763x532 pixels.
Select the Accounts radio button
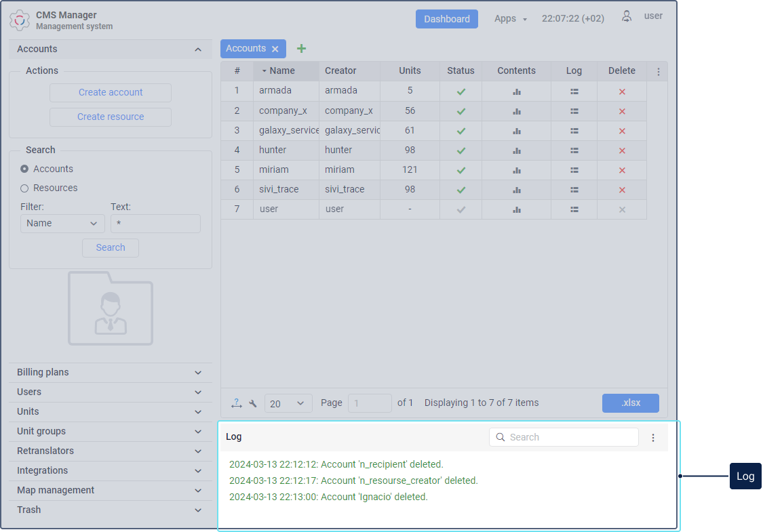point(24,169)
